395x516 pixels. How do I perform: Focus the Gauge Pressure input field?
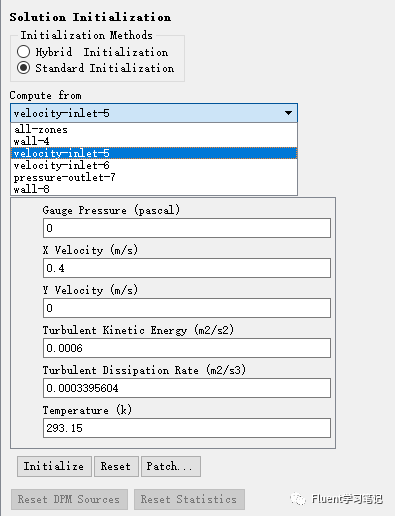coord(187,228)
